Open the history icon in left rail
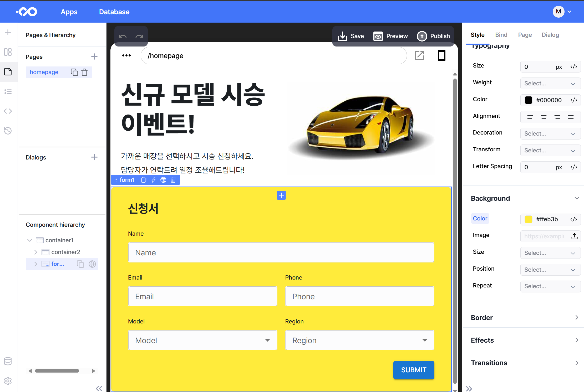Viewport: 584px width, 392px height. click(x=8, y=131)
